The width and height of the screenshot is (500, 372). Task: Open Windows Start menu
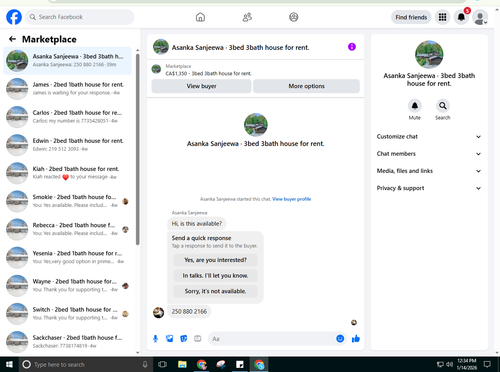(x=9, y=364)
